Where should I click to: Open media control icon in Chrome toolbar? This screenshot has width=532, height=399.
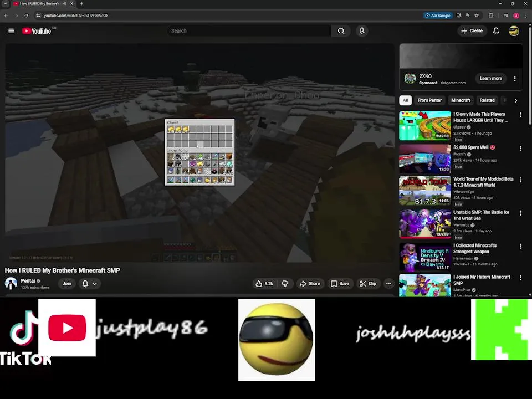(x=505, y=16)
